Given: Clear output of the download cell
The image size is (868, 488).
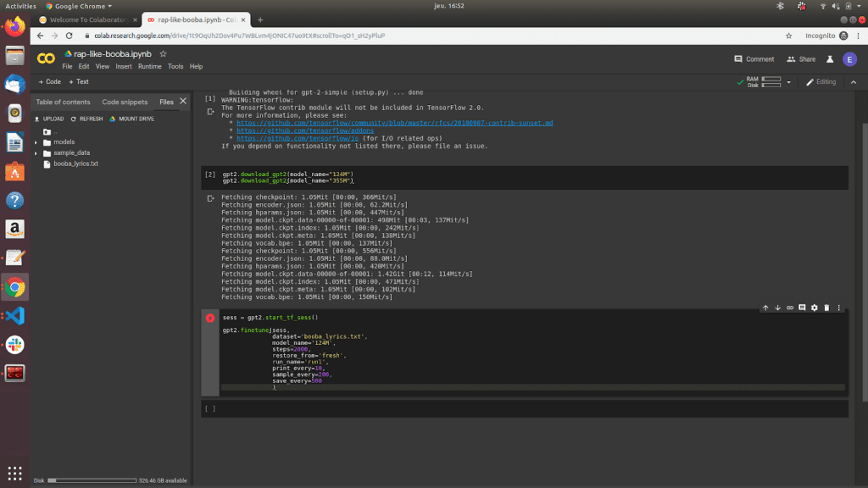Looking at the screenshot, I should (x=210, y=198).
